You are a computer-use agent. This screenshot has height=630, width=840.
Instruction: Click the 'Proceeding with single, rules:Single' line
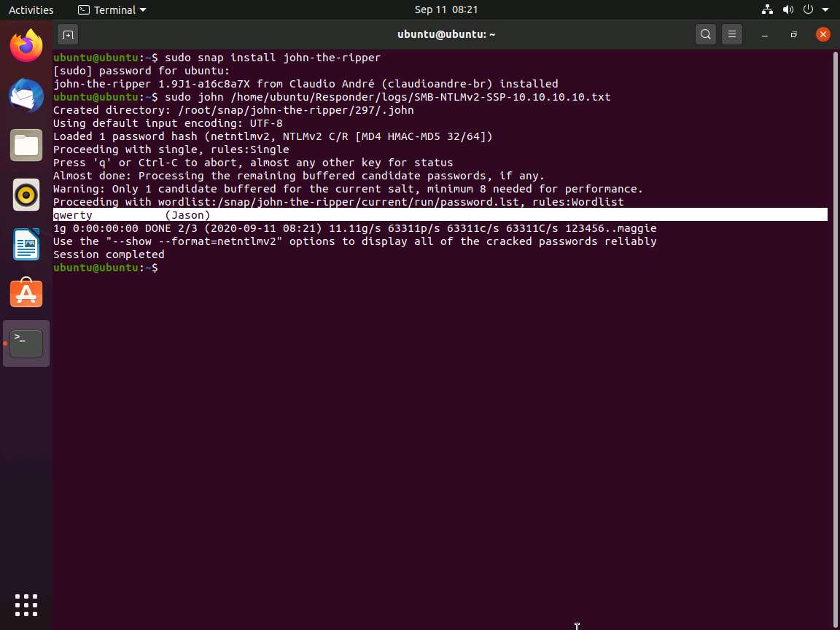coord(171,149)
